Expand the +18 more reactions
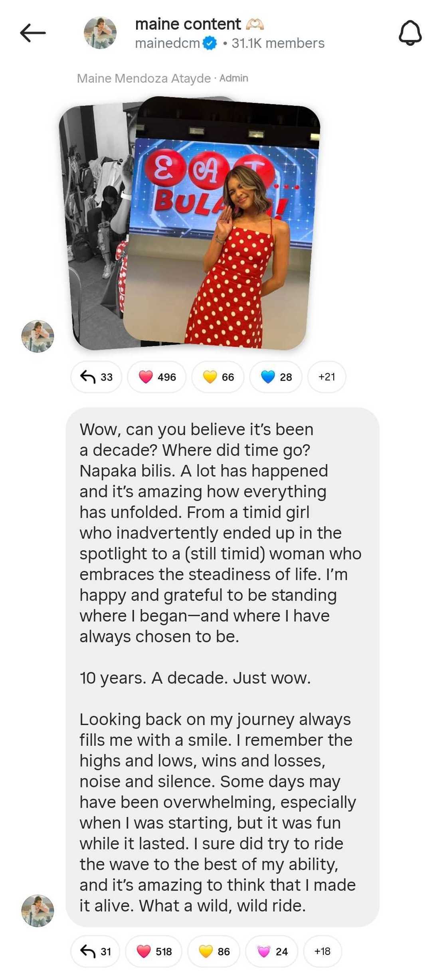The width and height of the screenshot is (447, 980). 322,952
